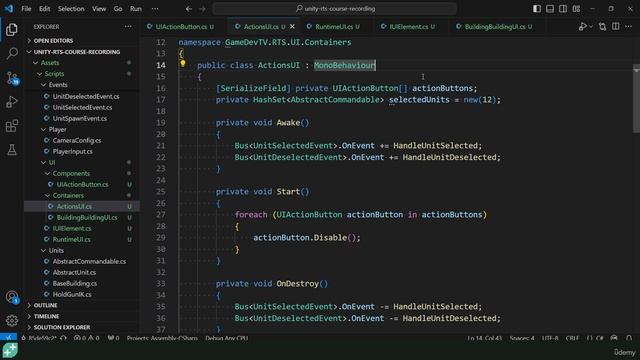Open the Extensions view
The width and height of the screenshot is (640, 360).
[x=12, y=126]
